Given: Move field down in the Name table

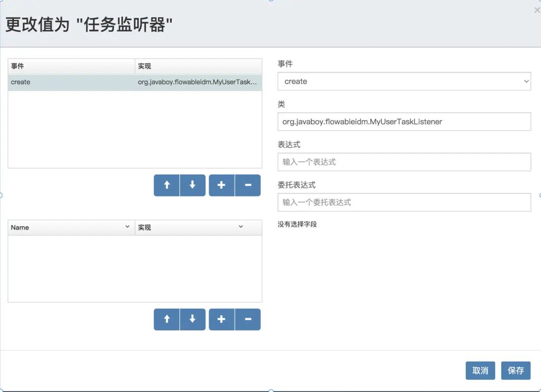Looking at the screenshot, I should click(x=193, y=319).
